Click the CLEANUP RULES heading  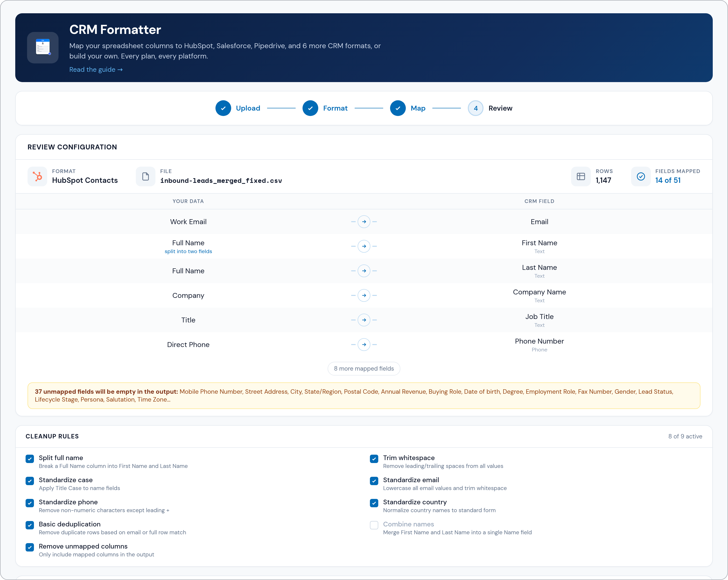[52, 436]
